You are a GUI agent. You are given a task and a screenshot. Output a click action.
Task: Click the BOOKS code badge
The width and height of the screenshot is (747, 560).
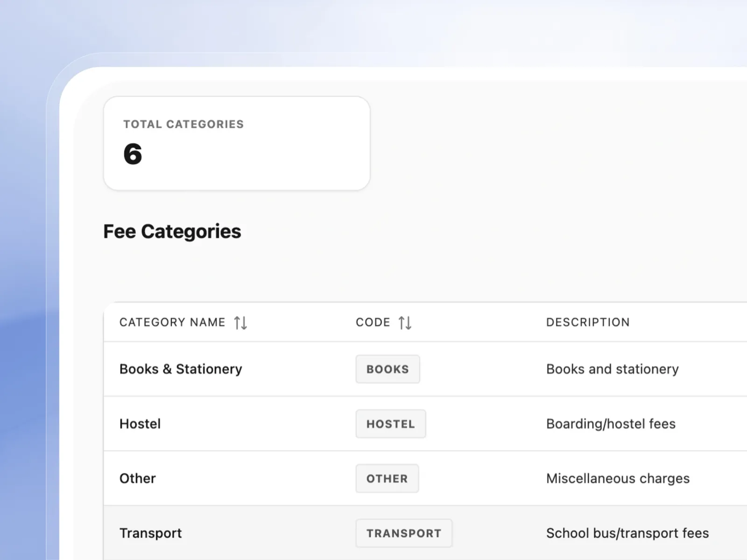[x=388, y=369]
